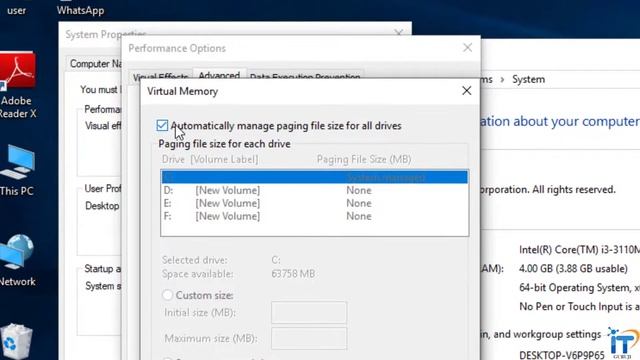Open the Data Execution Prevention tab
640x360 pixels.
click(305, 77)
